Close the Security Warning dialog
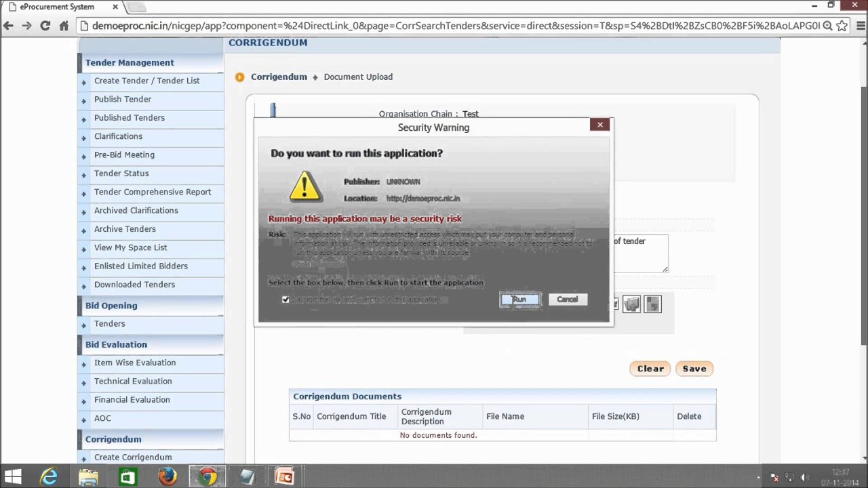The image size is (868, 488). [x=599, y=125]
